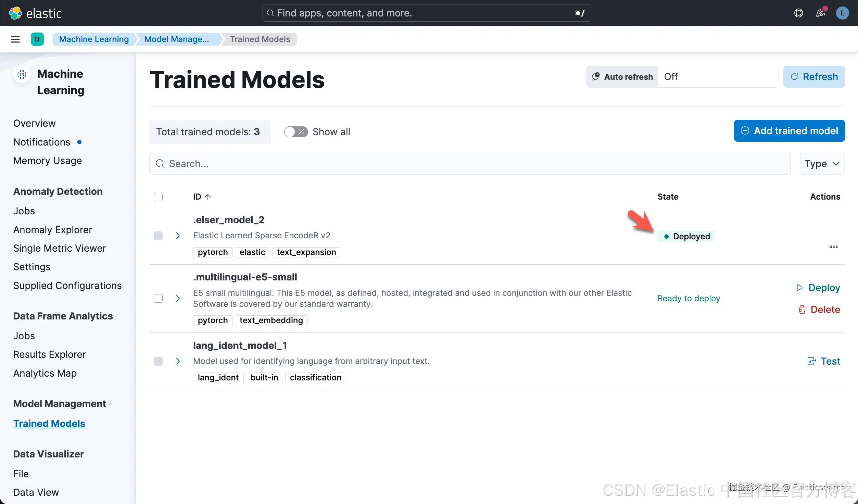Screen dimensions: 858x504
Task: Expand the lang_ident_model_1 row details
Action: point(178,361)
